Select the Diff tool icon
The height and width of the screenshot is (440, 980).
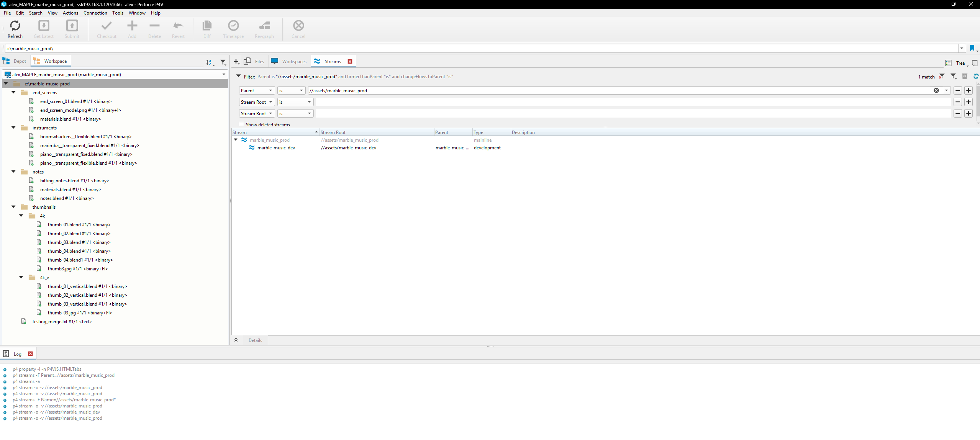(206, 29)
